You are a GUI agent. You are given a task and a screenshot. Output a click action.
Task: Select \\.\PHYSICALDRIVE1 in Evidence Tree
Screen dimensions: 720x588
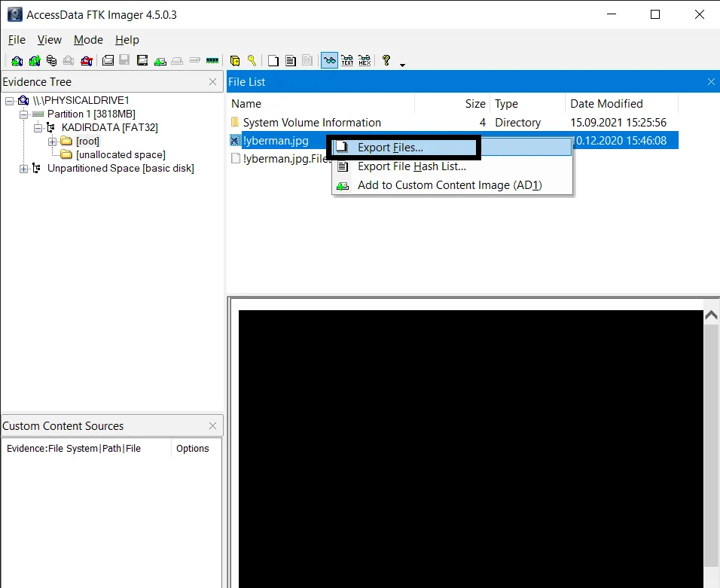(81, 100)
